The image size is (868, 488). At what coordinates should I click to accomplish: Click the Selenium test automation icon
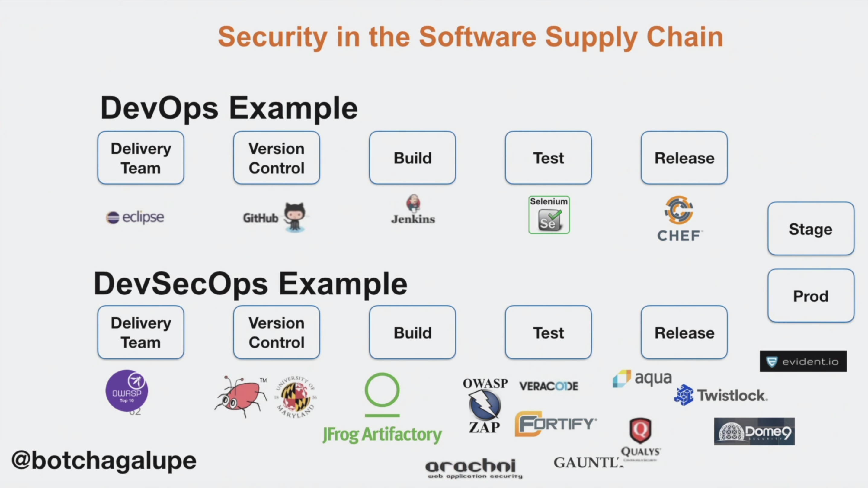(548, 216)
